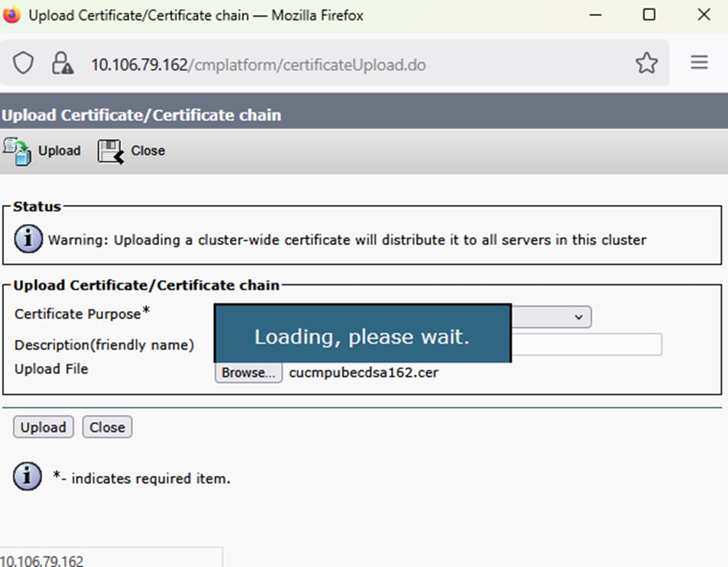Click the Upload Certificate/Certificate chain page header
Screen dimensions: 728x567
141,115
